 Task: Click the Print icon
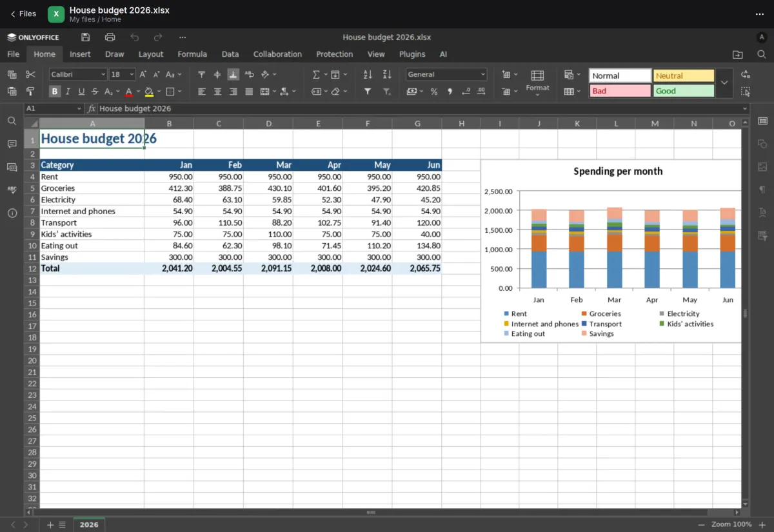tap(110, 37)
